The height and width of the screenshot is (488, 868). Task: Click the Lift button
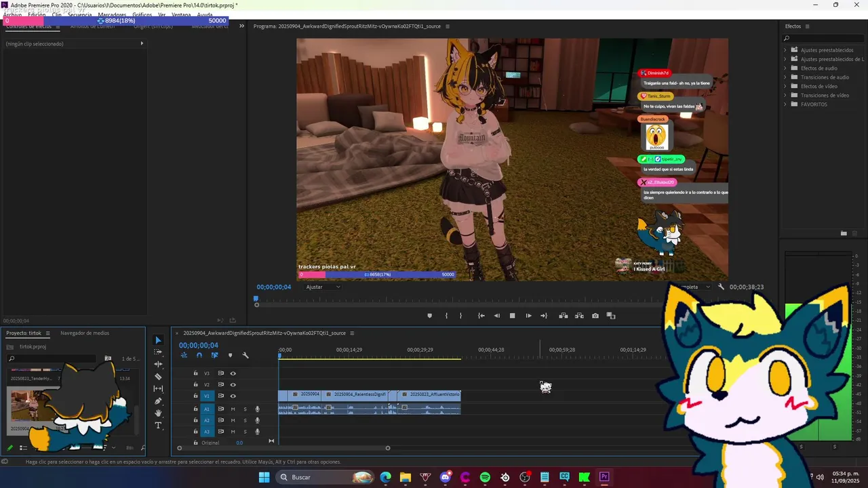(563, 316)
